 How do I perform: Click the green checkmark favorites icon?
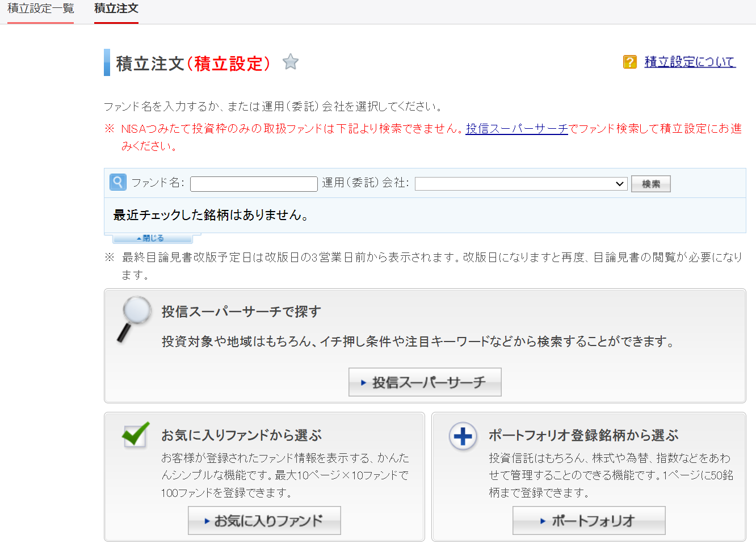pyautogui.click(x=136, y=435)
